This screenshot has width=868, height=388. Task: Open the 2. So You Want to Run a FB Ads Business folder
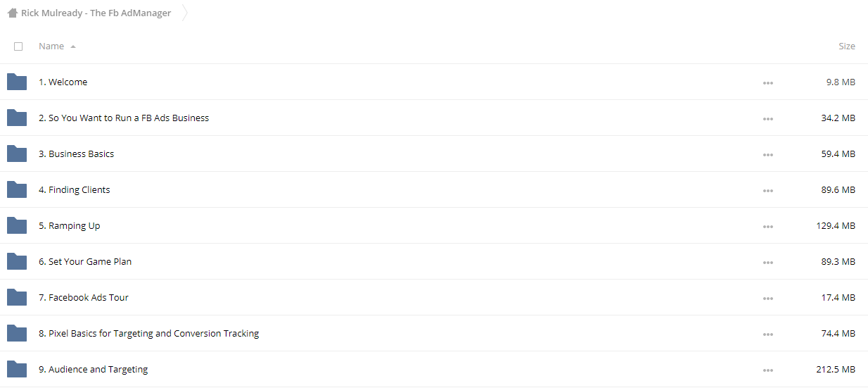(x=124, y=118)
